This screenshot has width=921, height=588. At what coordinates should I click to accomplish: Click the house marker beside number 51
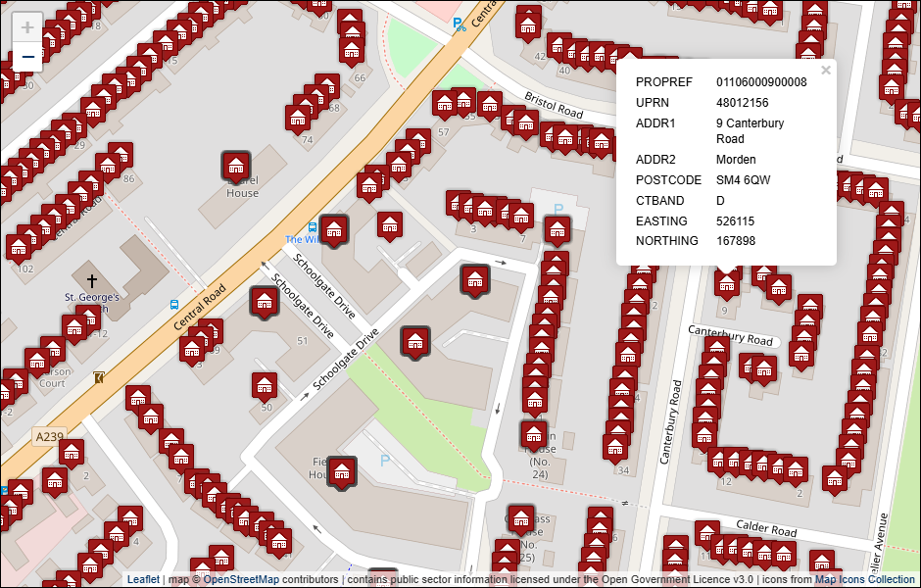pyautogui.click(x=265, y=302)
